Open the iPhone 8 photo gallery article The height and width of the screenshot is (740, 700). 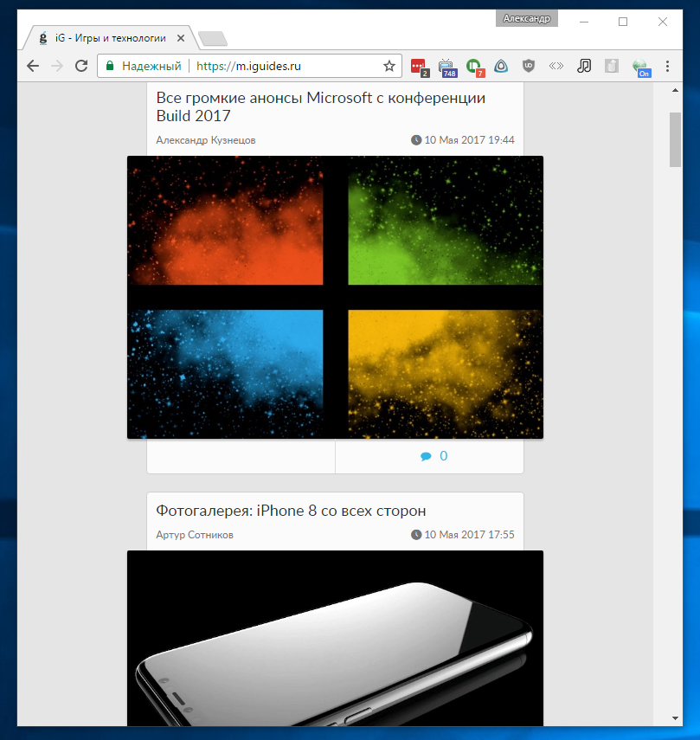[x=291, y=511]
